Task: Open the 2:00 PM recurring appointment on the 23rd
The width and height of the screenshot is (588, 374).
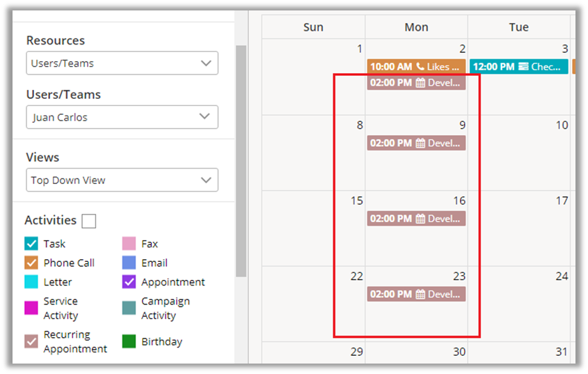Action: (416, 294)
